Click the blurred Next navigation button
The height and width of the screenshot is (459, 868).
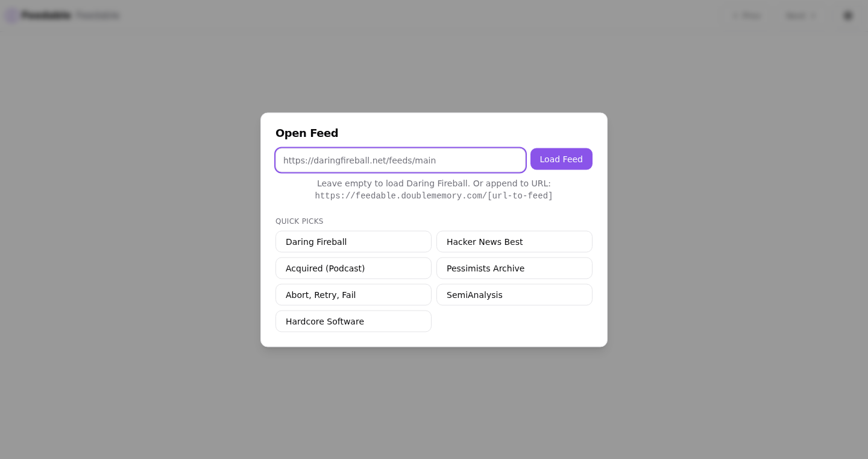click(x=801, y=16)
